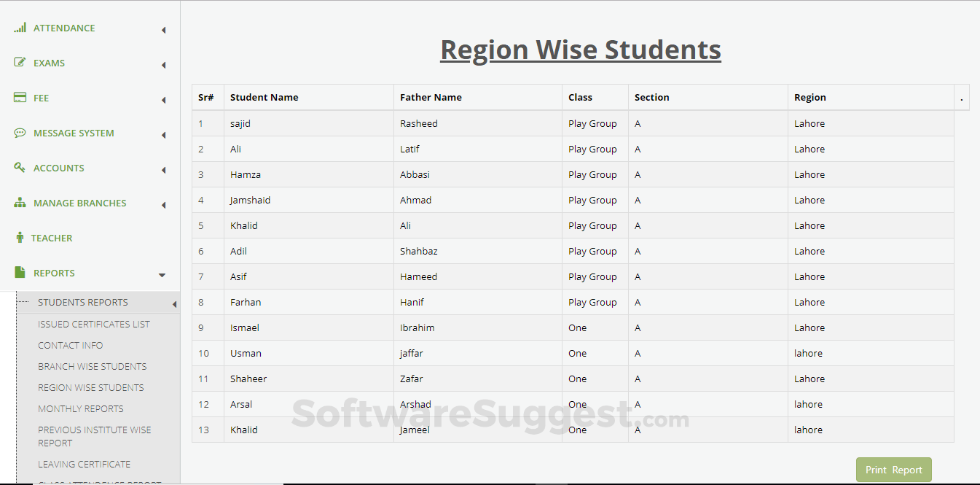Select Monthly Reports menu item
Image resolution: width=980 pixels, height=485 pixels.
click(x=81, y=408)
